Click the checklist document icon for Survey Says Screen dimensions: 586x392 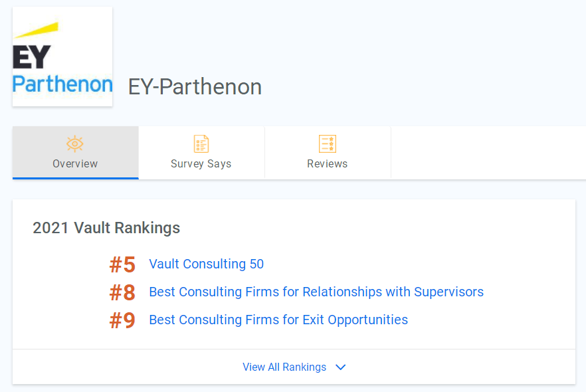[x=201, y=144]
